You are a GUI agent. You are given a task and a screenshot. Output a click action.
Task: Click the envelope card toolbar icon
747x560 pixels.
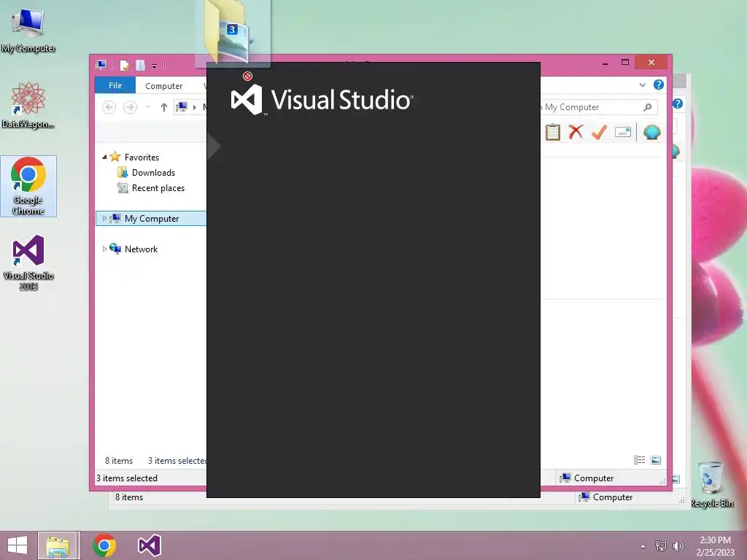coord(623,132)
